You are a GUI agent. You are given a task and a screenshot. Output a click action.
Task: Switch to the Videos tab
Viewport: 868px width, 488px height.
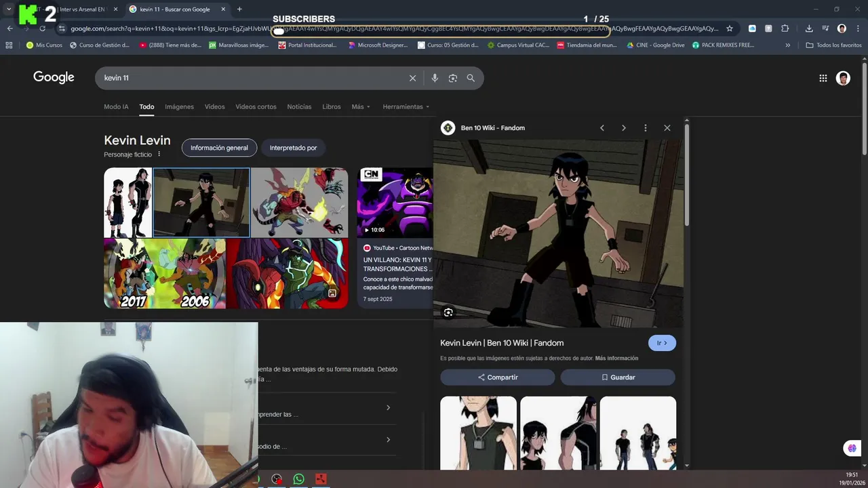click(x=214, y=106)
